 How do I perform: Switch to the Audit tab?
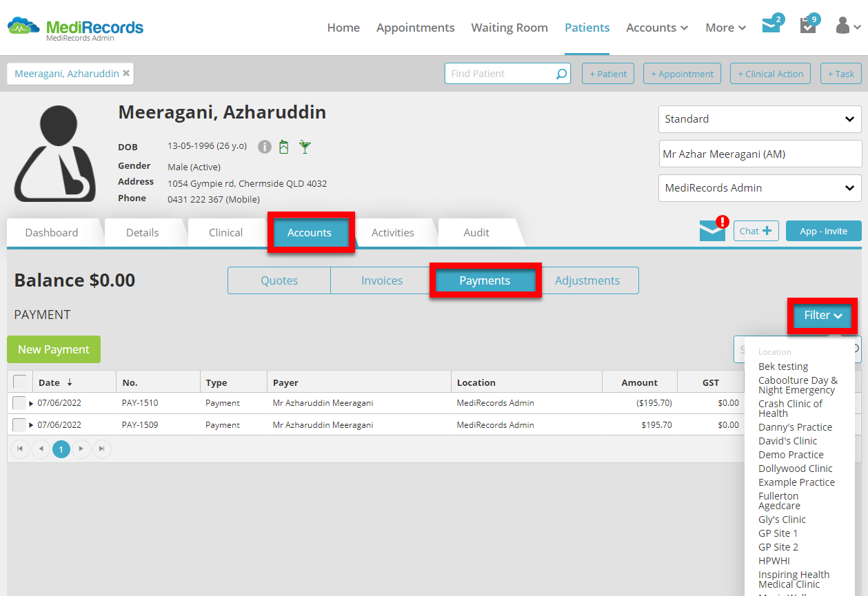[476, 232]
